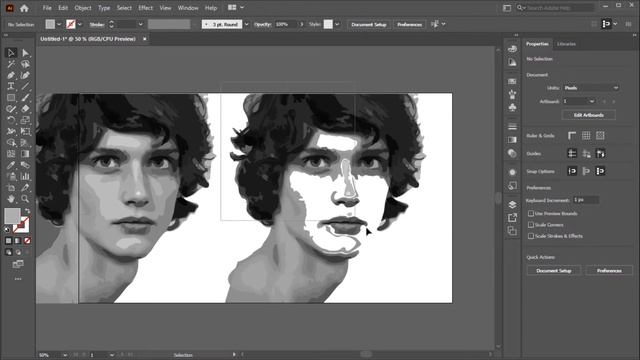The image size is (640, 360).
Task: Open the Layers panel from dock
Action: 512,204
